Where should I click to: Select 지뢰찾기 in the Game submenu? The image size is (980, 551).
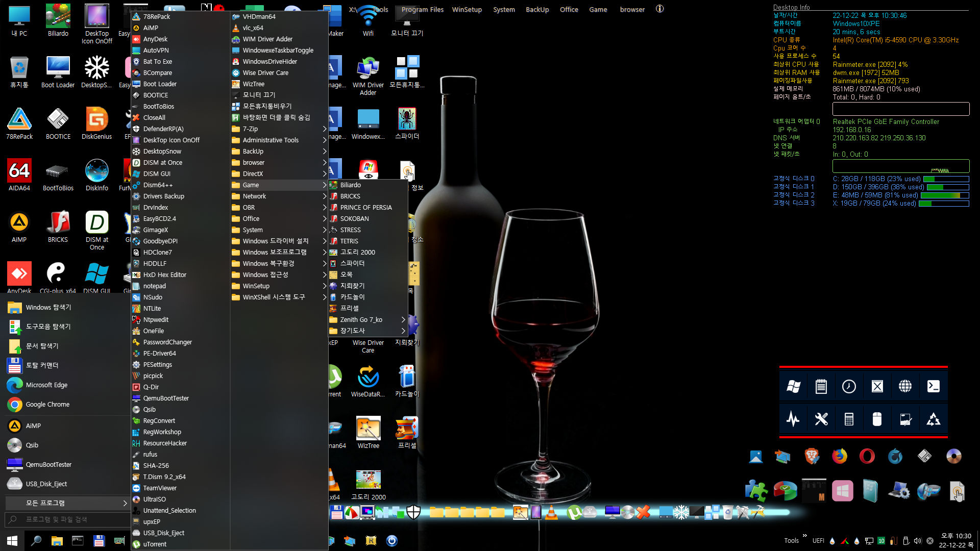[x=367, y=286]
